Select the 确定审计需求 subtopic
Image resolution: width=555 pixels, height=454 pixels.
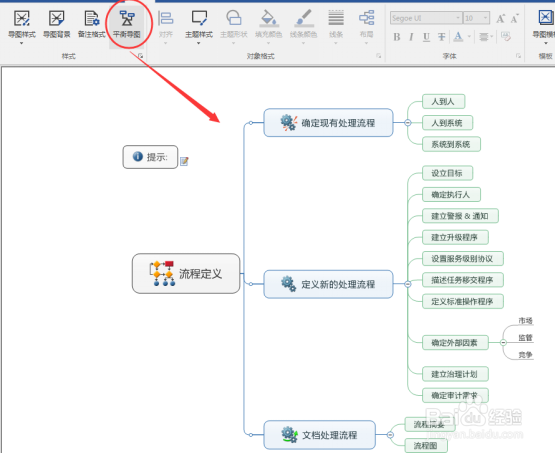click(455, 395)
